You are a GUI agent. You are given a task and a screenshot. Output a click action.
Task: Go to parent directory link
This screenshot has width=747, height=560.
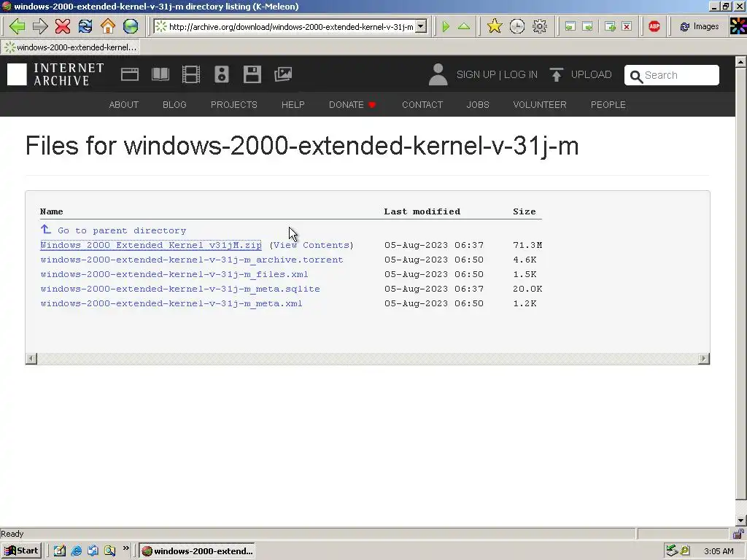pos(113,230)
